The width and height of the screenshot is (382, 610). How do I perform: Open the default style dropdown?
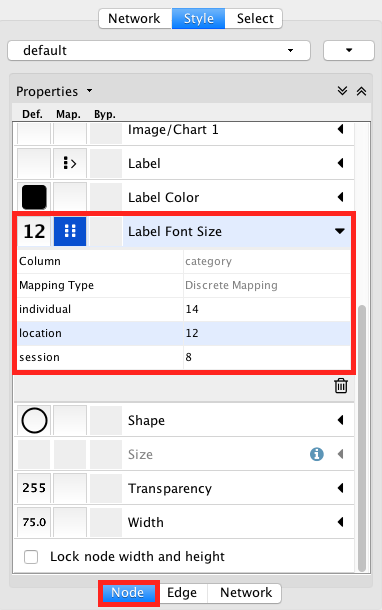tap(159, 51)
